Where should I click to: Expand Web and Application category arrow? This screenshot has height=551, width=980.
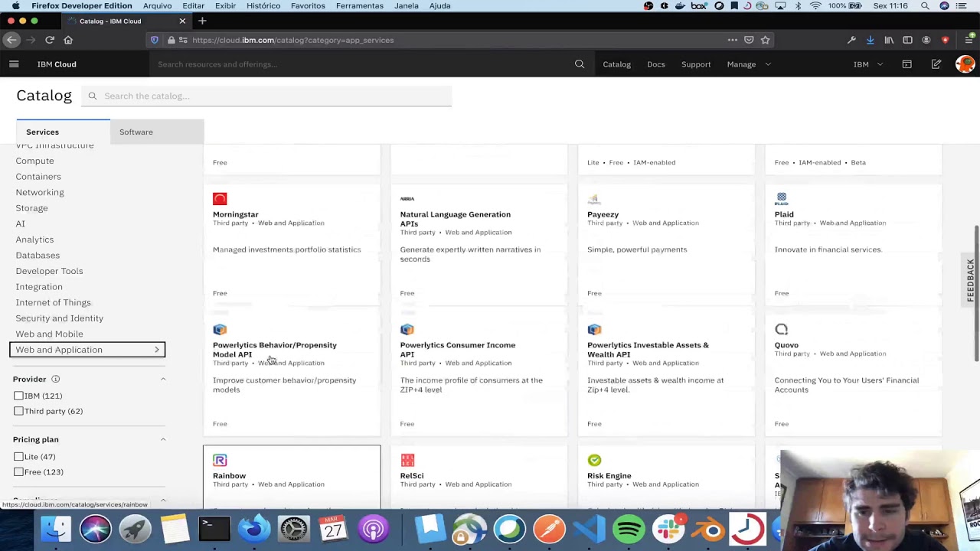(157, 350)
